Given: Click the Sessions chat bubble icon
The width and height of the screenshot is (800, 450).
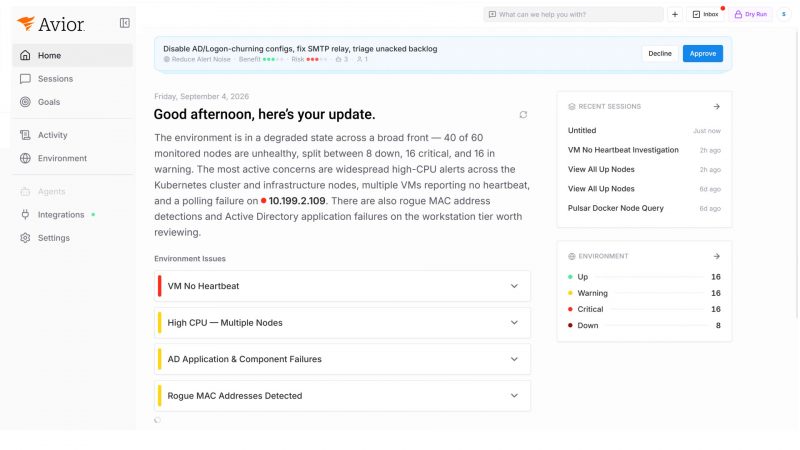Looking at the screenshot, I should (x=25, y=79).
